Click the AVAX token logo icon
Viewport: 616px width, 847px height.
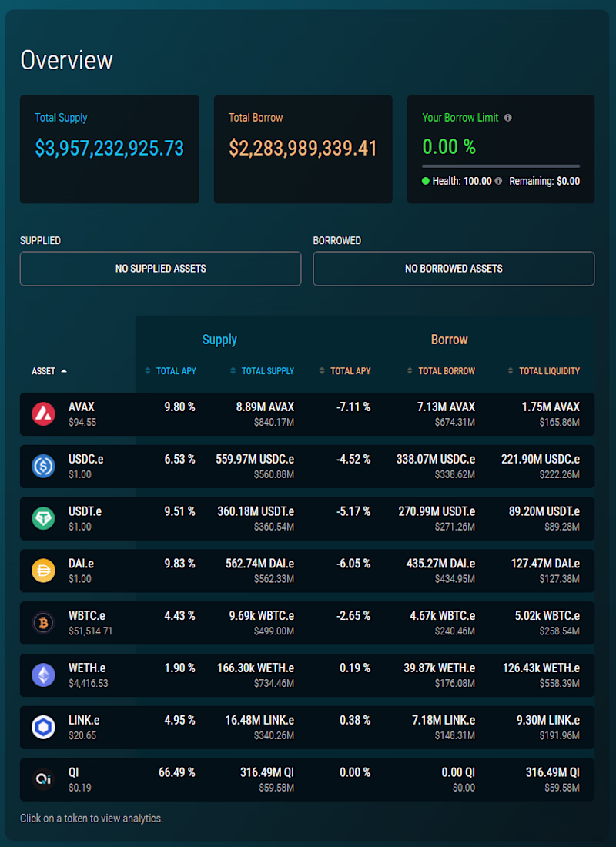tap(43, 414)
